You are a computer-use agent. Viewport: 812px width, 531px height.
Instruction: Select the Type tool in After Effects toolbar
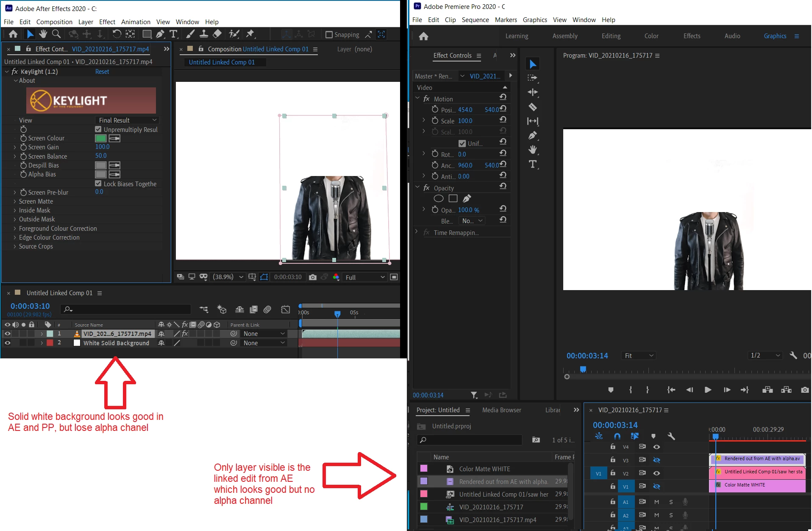coord(173,34)
